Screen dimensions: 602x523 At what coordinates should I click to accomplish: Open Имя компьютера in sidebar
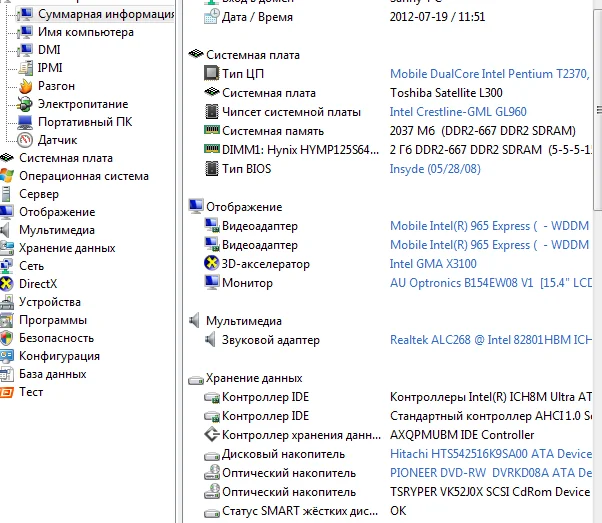click(x=86, y=32)
